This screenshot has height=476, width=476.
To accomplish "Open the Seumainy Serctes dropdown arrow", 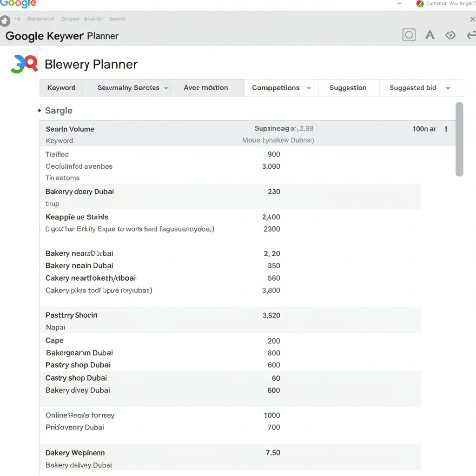I will pos(166,88).
